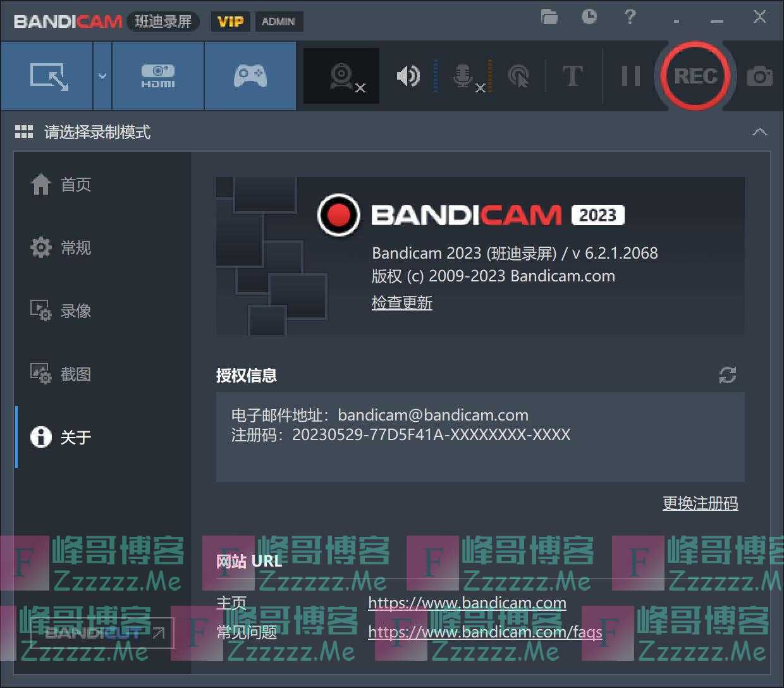
Task: Click the 检查更新 check update link
Action: pyautogui.click(x=402, y=303)
